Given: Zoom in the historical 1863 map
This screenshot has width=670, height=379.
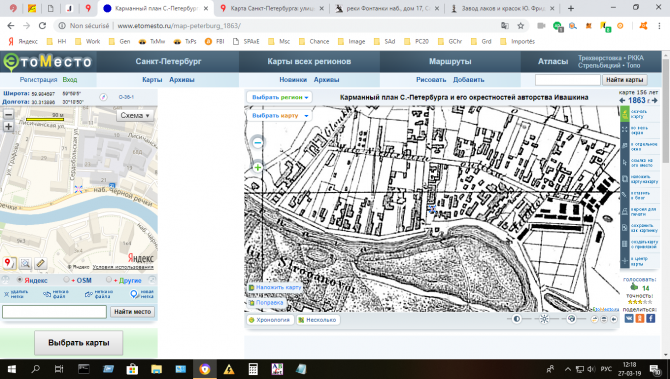Looking at the screenshot, I should pos(258,167).
